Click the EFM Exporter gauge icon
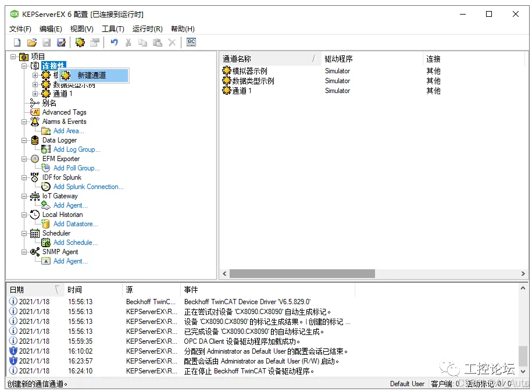 [x=35, y=159]
